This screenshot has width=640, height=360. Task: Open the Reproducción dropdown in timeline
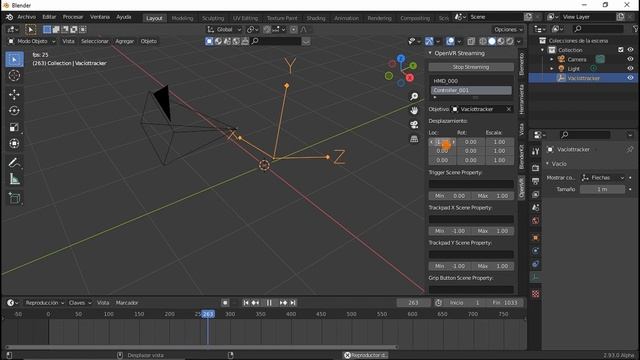click(x=44, y=303)
